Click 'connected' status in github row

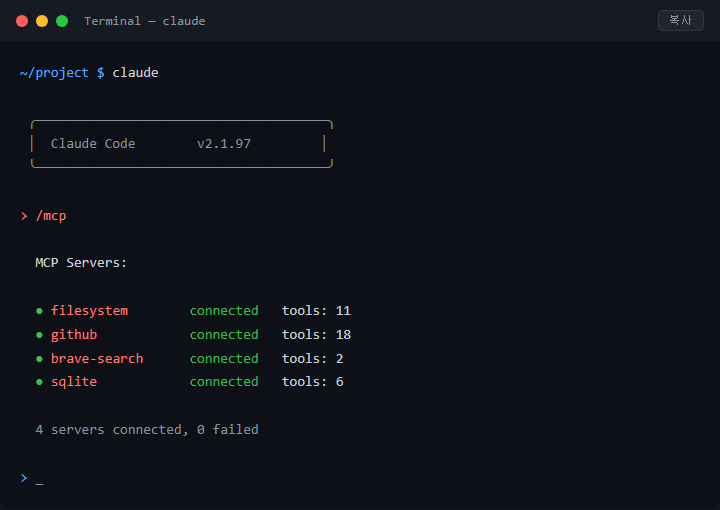click(224, 335)
